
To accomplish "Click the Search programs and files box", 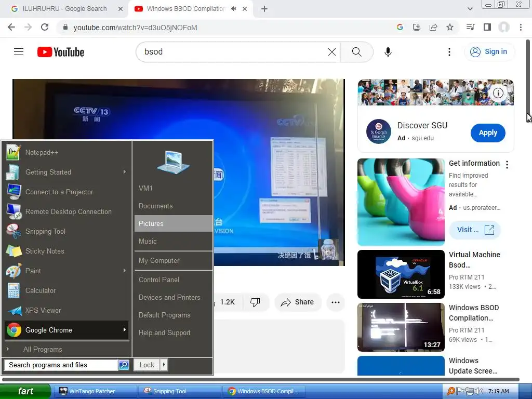I will [61, 365].
